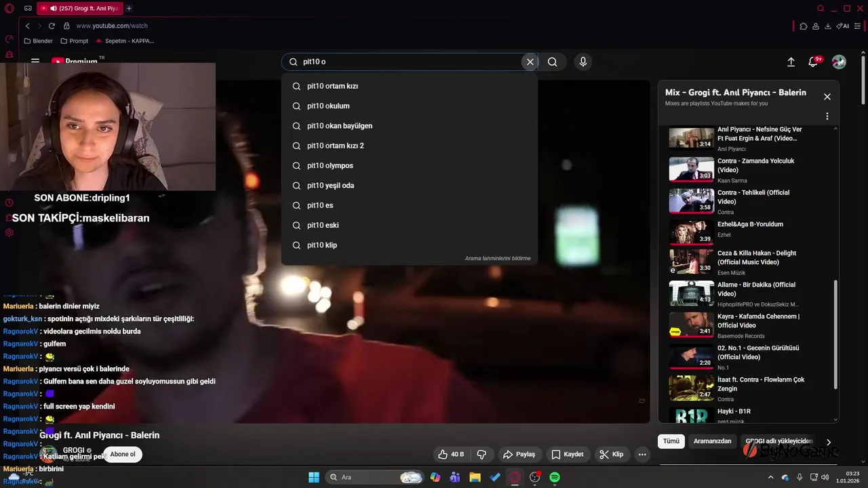Open the YouTube account avatar menu

click(839, 62)
